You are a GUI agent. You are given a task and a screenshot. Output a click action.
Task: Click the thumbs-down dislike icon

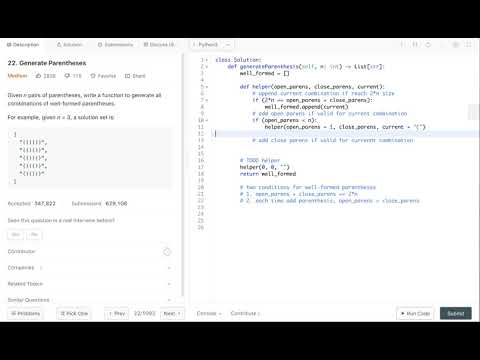67,76
